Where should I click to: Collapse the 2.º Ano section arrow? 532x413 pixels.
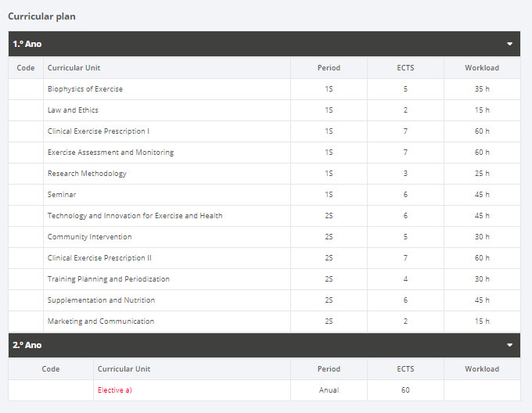pyautogui.click(x=509, y=345)
